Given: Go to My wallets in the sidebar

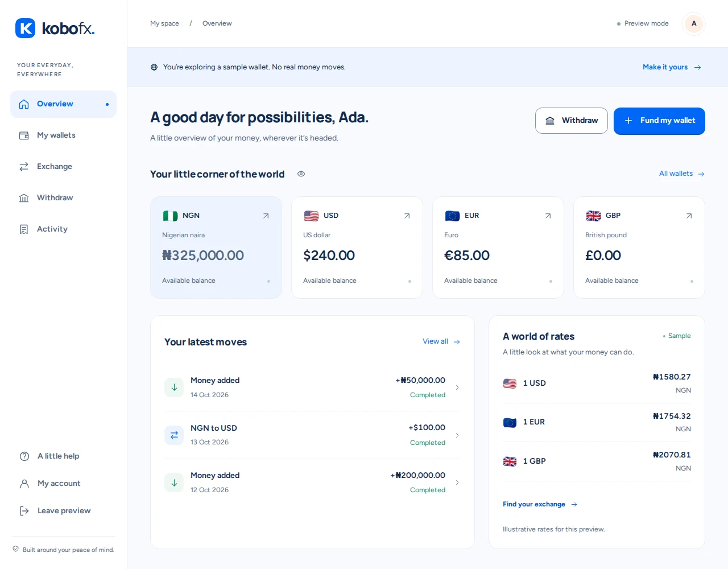Looking at the screenshot, I should [x=63, y=135].
